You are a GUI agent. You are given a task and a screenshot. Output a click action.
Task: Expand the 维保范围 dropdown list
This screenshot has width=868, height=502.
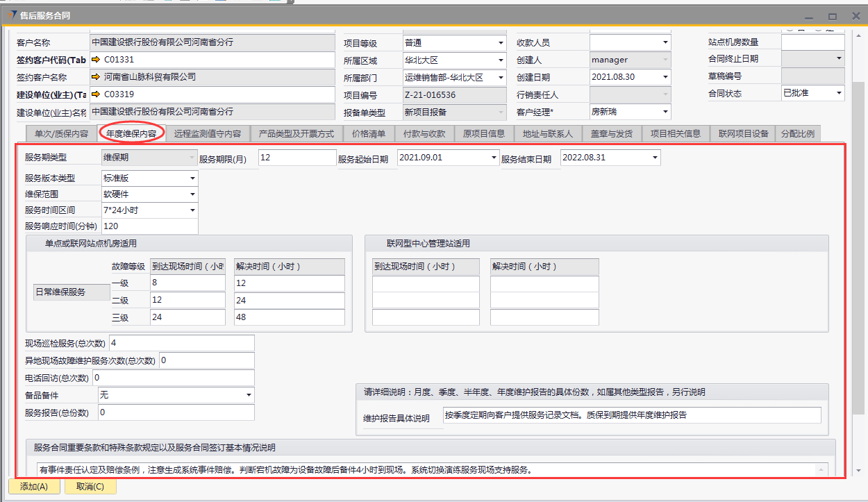192,195
